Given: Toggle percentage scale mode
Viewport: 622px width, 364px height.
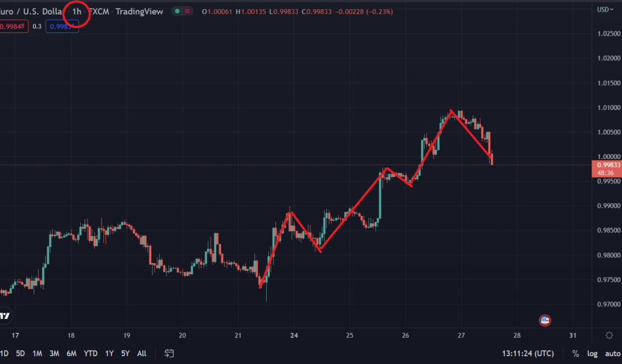Looking at the screenshot, I should tap(575, 353).
